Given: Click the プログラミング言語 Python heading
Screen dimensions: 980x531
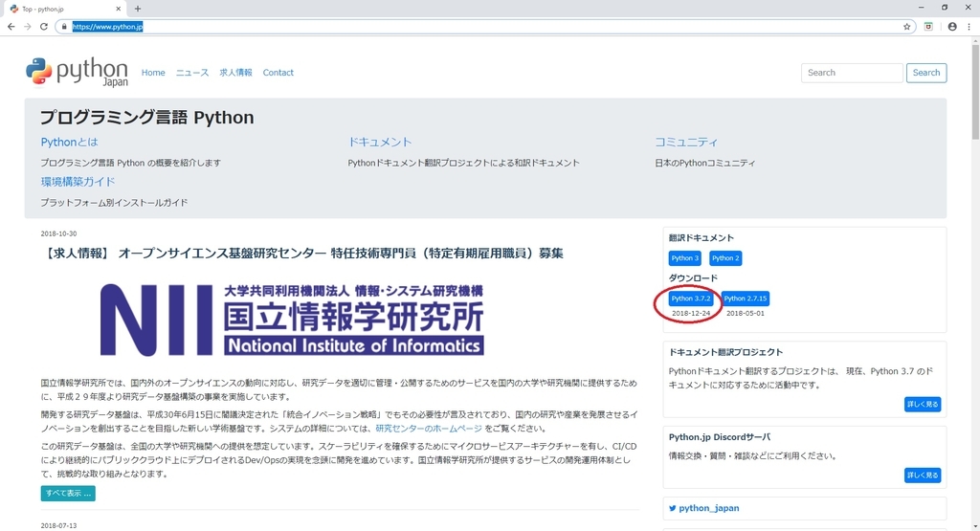Looking at the screenshot, I should pyautogui.click(x=146, y=118).
